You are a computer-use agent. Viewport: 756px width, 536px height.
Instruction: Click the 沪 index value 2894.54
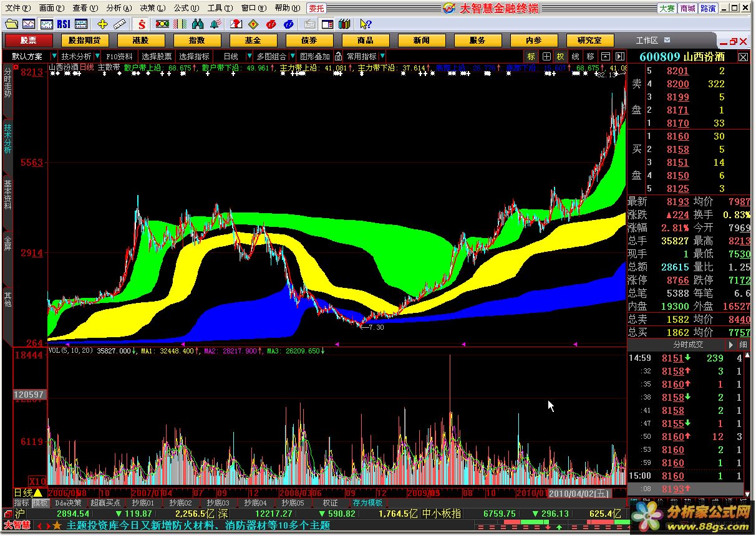[74, 514]
